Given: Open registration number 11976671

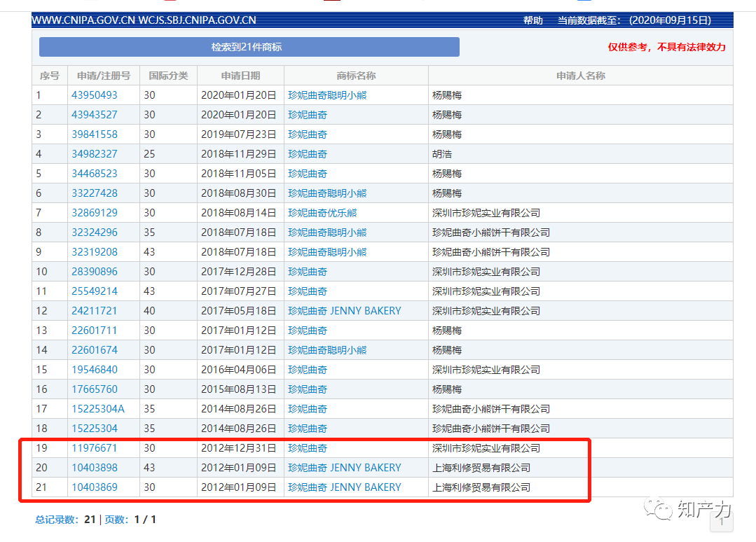Looking at the screenshot, I should [95, 448].
